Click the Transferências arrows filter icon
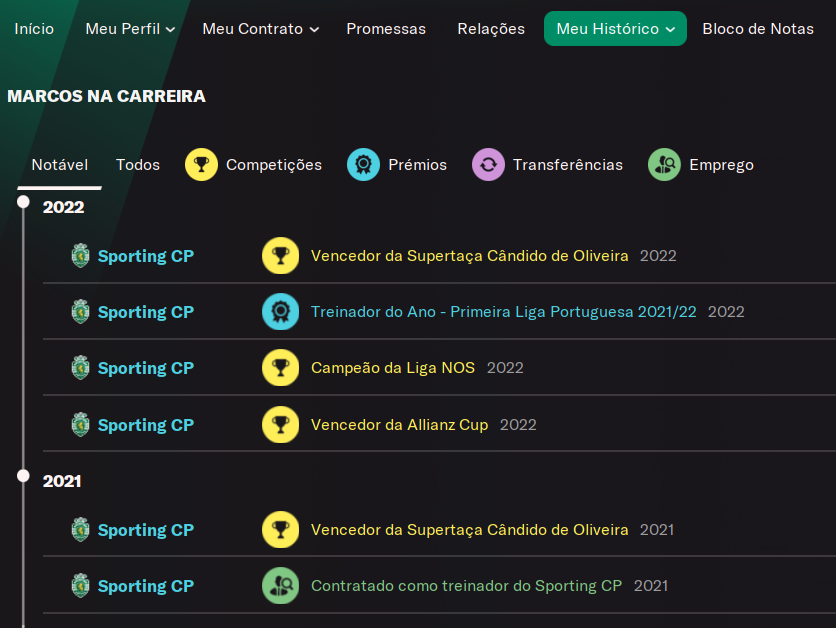 (x=488, y=165)
